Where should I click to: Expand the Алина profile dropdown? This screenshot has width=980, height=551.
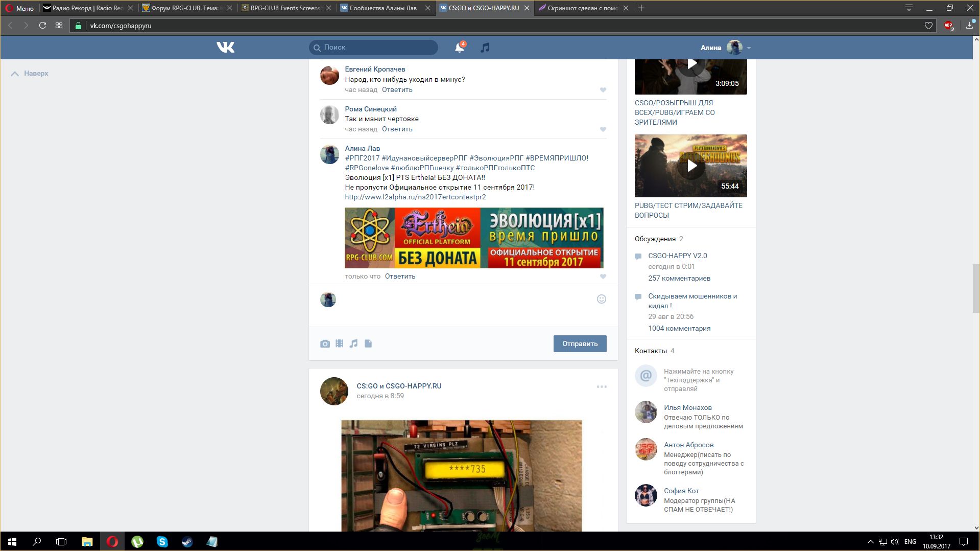pos(726,48)
